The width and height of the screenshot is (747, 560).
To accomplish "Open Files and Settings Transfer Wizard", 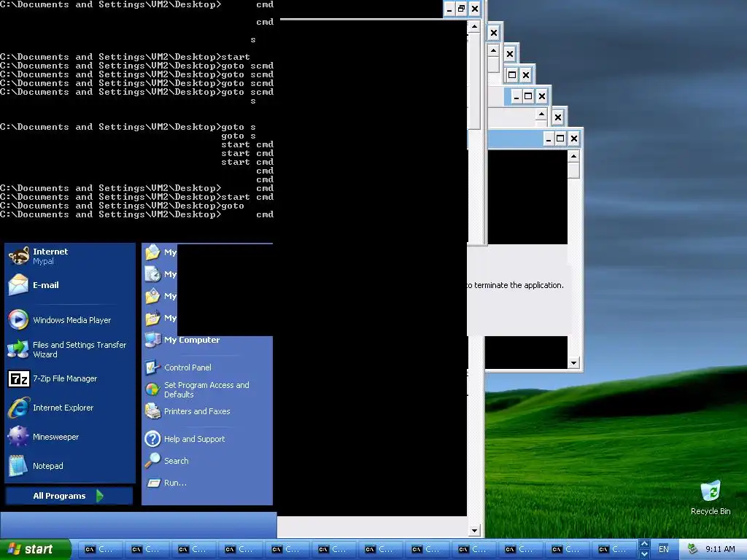I will click(x=70, y=349).
